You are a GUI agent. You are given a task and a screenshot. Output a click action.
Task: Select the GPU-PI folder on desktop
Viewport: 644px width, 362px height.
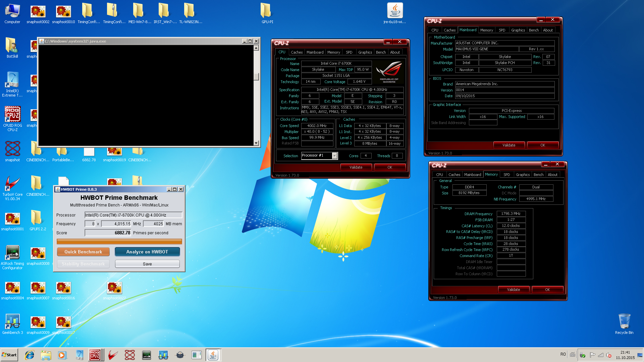pyautogui.click(x=267, y=13)
